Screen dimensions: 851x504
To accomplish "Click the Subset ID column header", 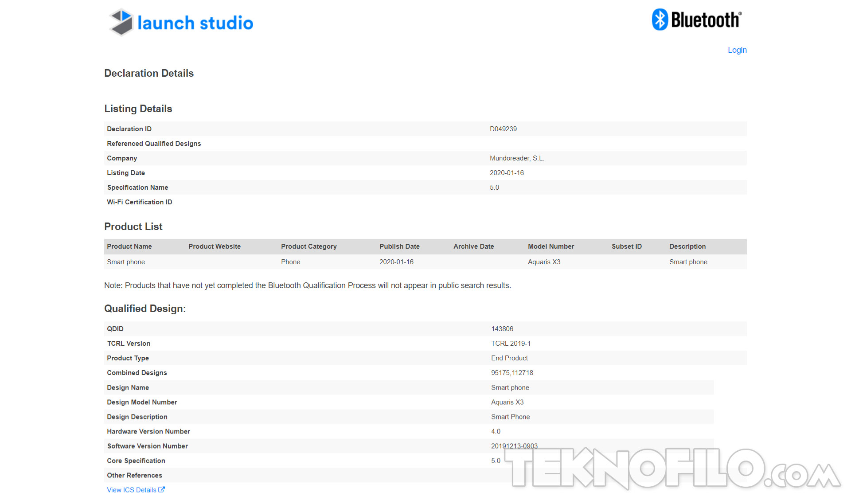I will [x=627, y=246].
